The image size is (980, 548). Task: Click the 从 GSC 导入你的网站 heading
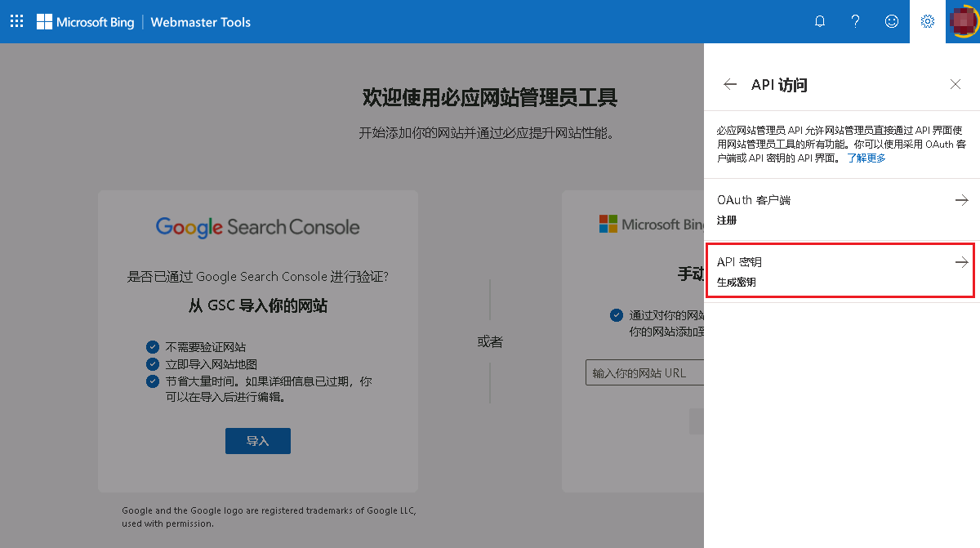point(258,306)
